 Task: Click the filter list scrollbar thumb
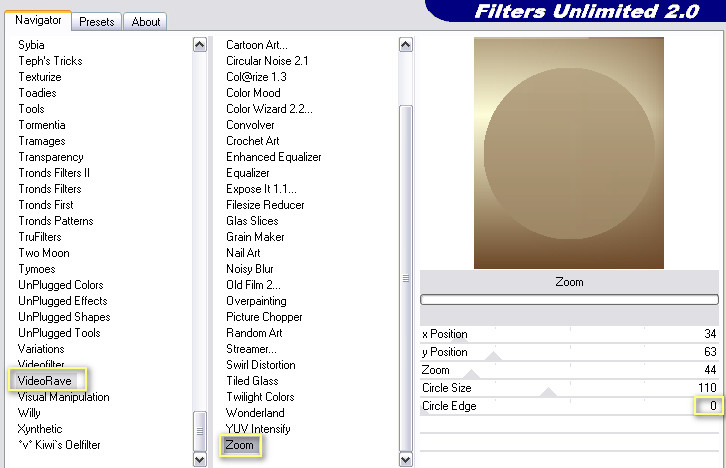(406, 278)
